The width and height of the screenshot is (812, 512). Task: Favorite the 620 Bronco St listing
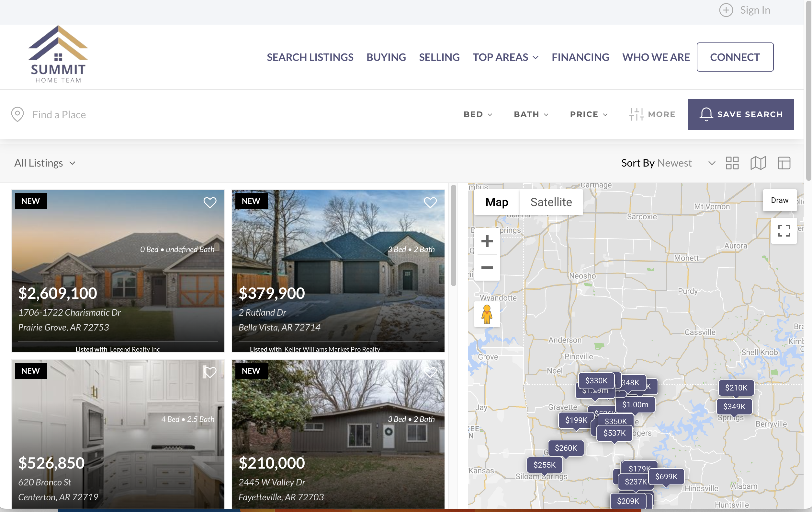tap(210, 372)
